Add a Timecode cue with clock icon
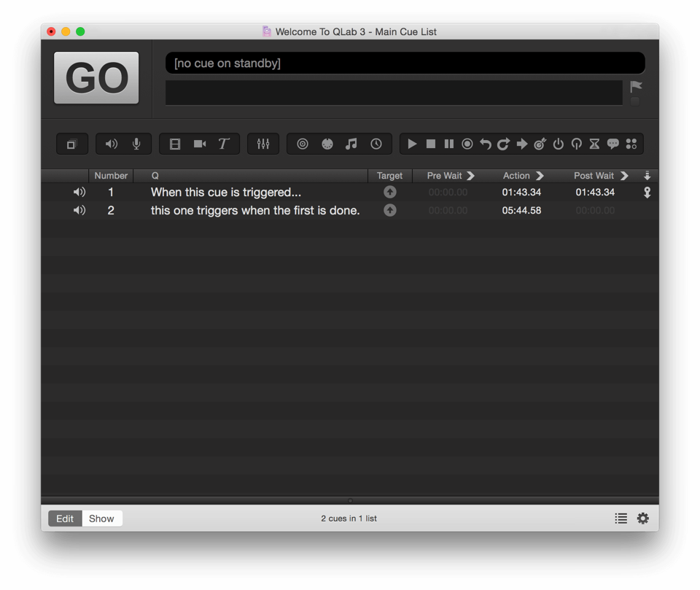The height and width of the screenshot is (590, 700). click(x=376, y=144)
